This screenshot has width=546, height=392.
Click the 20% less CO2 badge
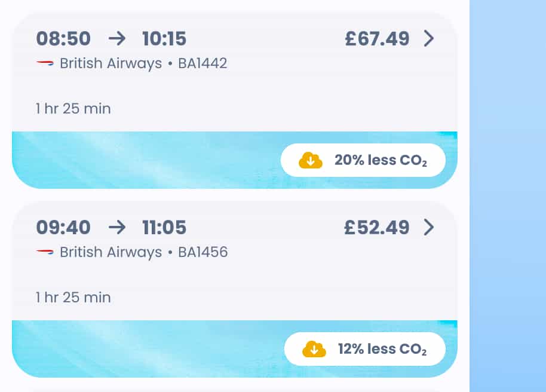[364, 160]
